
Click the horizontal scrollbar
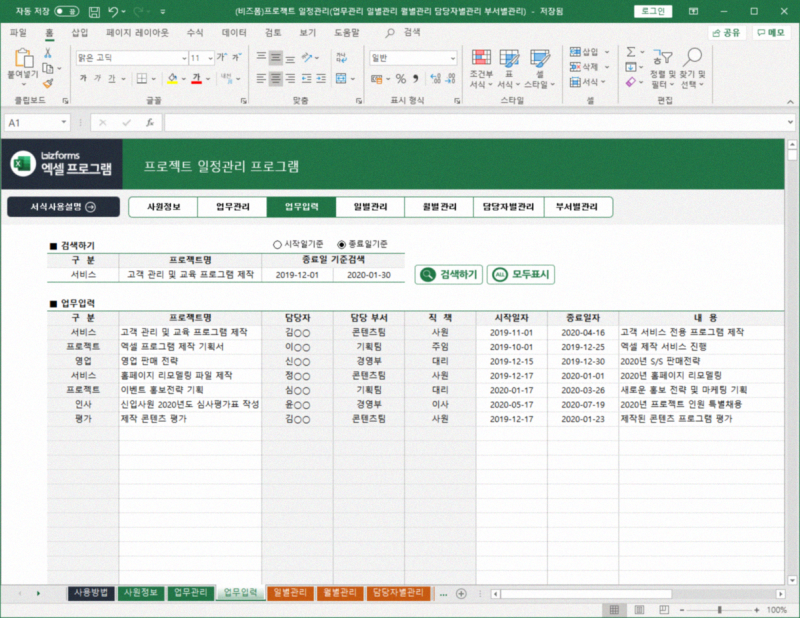pos(637,594)
